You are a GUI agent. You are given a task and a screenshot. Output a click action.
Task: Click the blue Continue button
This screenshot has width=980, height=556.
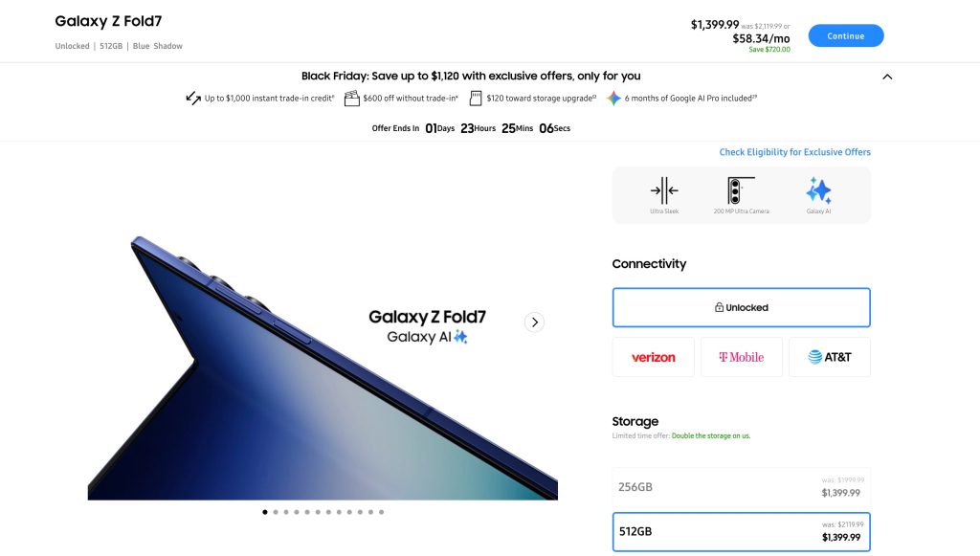point(846,35)
